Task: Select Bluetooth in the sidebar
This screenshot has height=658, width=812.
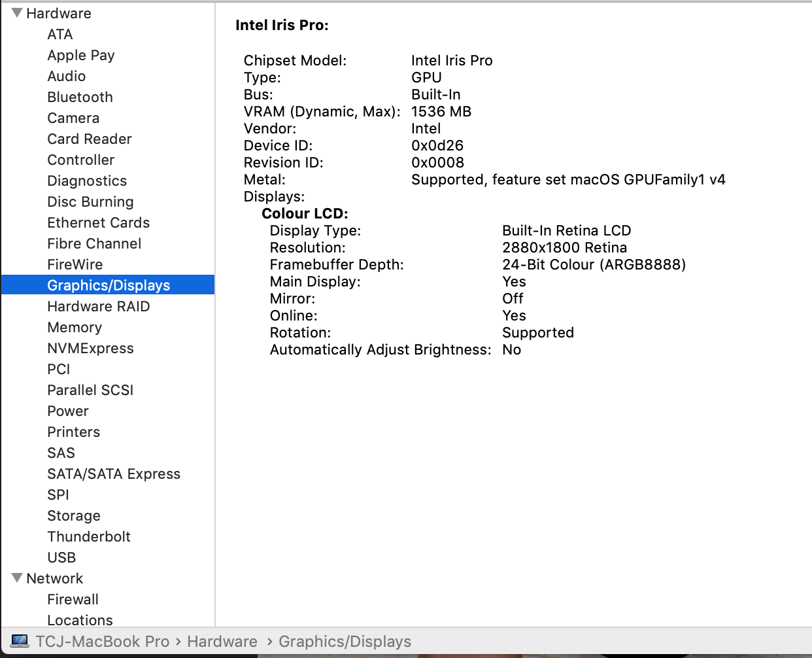Action: pos(80,97)
